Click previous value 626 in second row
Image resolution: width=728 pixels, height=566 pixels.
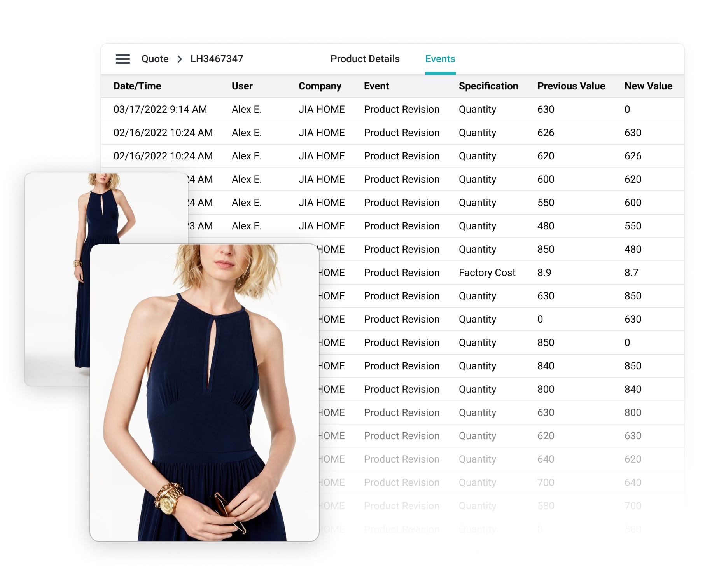pyautogui.click(x=546, y=133)
